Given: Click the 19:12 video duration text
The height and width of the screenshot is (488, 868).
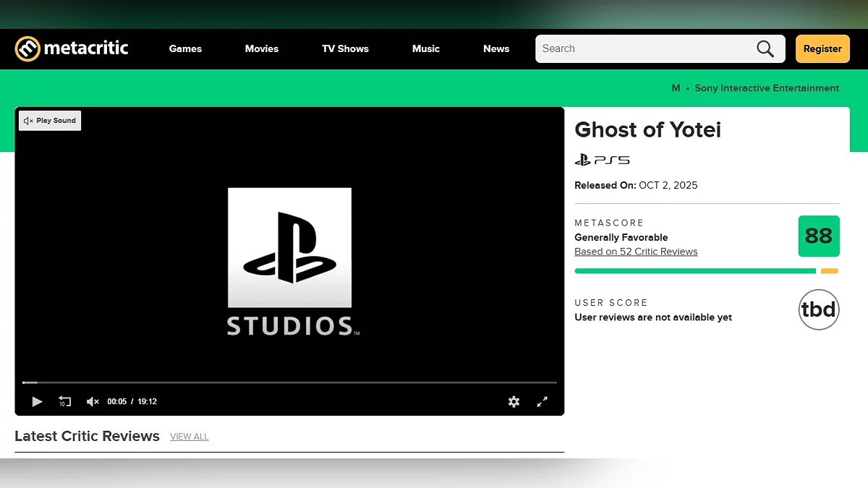Looking at the screenshot, I should [148, 401].
